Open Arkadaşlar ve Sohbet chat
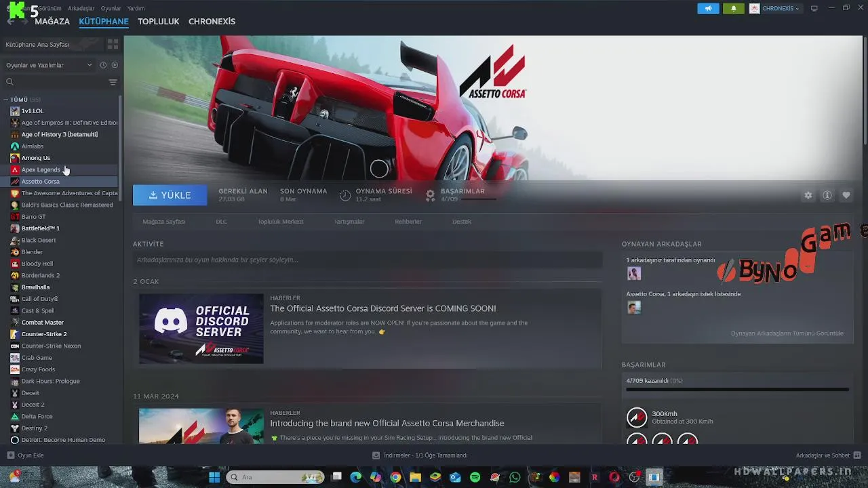 pos(828,455)
